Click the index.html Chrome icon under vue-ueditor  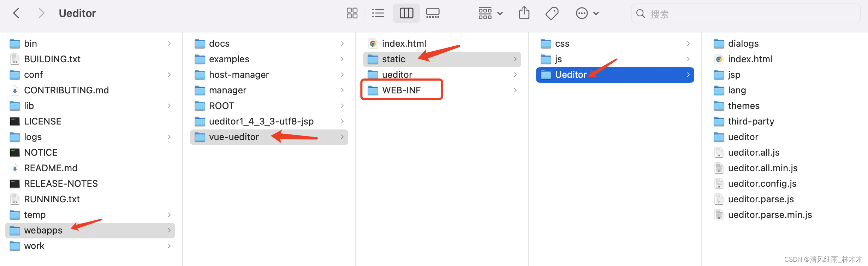point(373,44)
